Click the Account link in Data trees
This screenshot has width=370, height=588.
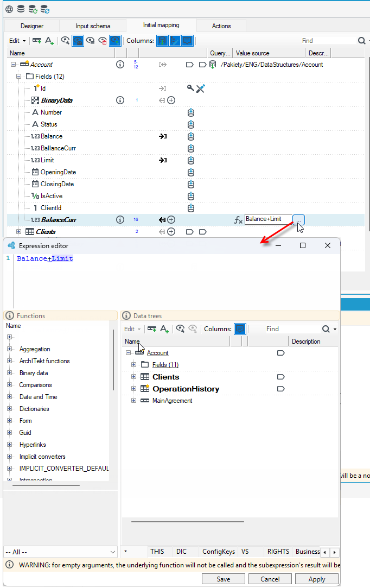[157, 353]
